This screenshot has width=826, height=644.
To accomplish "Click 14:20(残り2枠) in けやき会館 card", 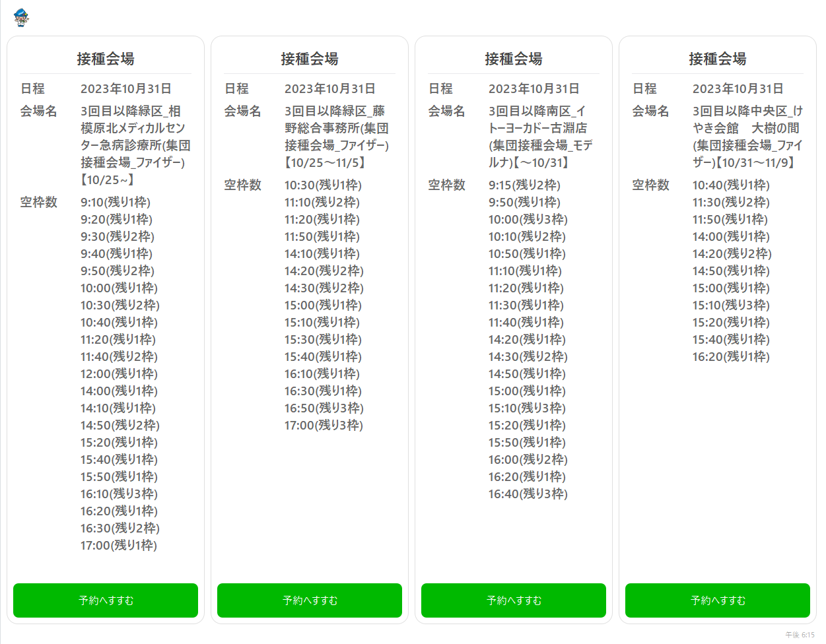I will (x=732, y=254).
